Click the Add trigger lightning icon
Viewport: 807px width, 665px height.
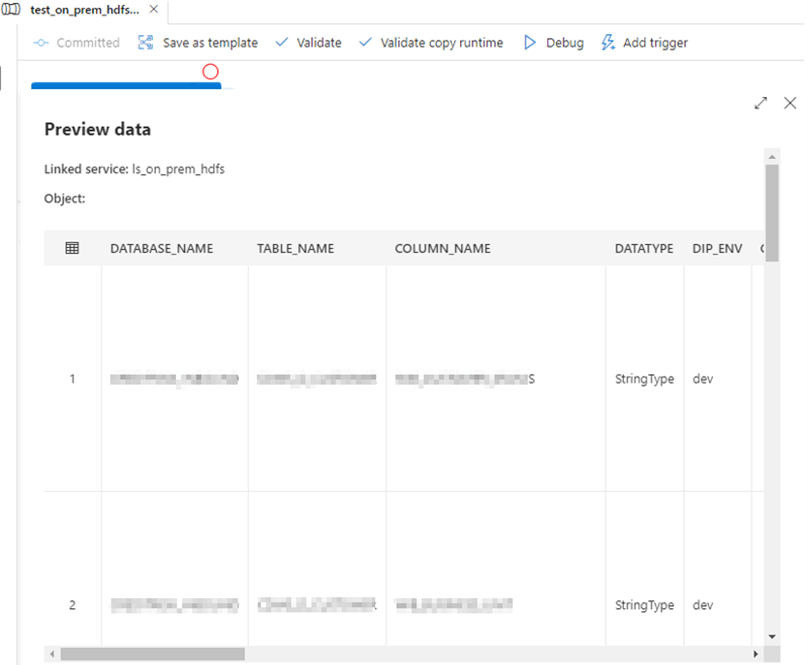click(x=607, y=43)
